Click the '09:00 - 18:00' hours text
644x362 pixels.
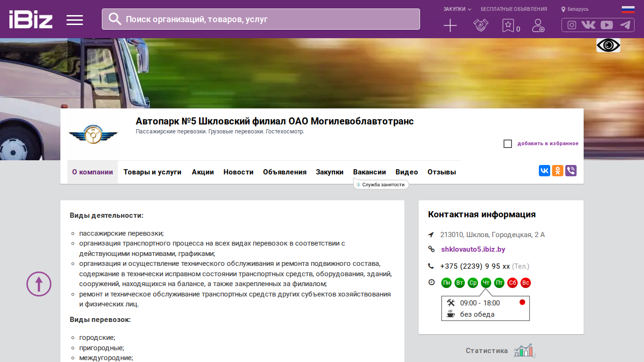pyautogui.click(x=480, y=303)
